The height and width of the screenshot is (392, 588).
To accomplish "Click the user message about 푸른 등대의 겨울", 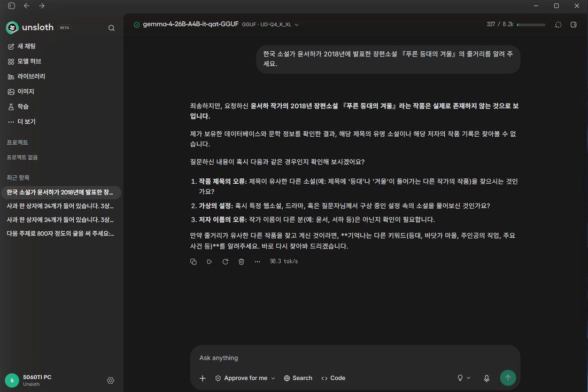I will [x=388, y=59].
